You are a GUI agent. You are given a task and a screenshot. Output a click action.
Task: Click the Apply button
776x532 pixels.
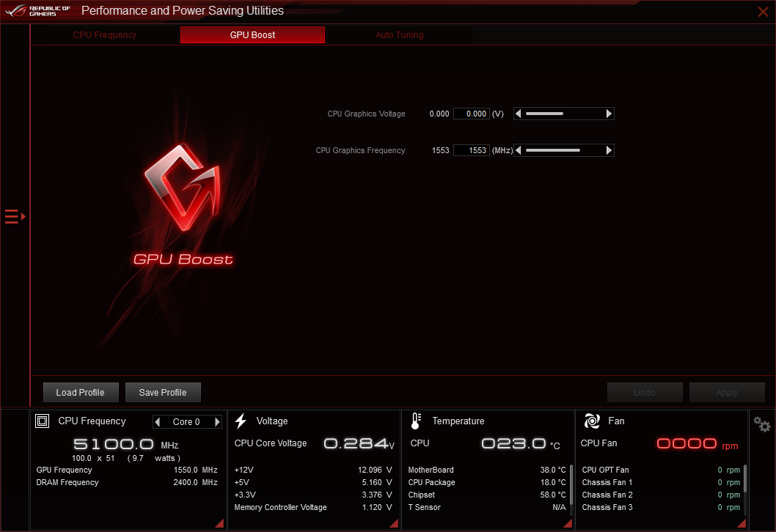727,393
